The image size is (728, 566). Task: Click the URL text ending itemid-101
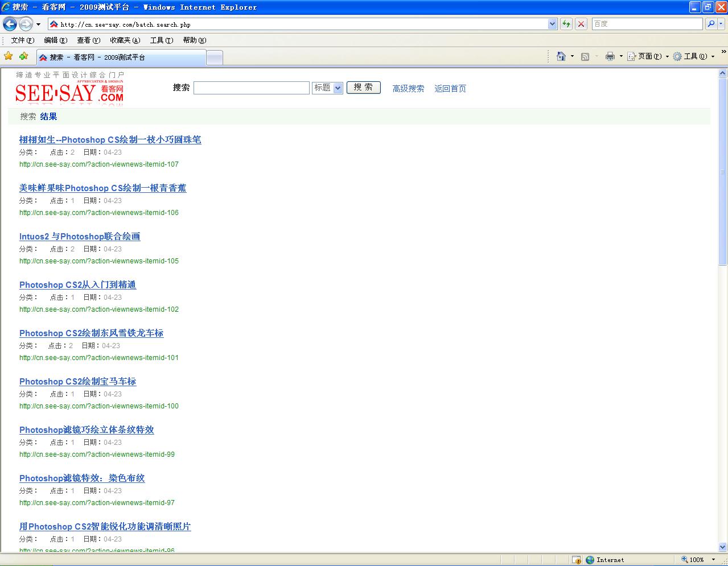(99, 358)
